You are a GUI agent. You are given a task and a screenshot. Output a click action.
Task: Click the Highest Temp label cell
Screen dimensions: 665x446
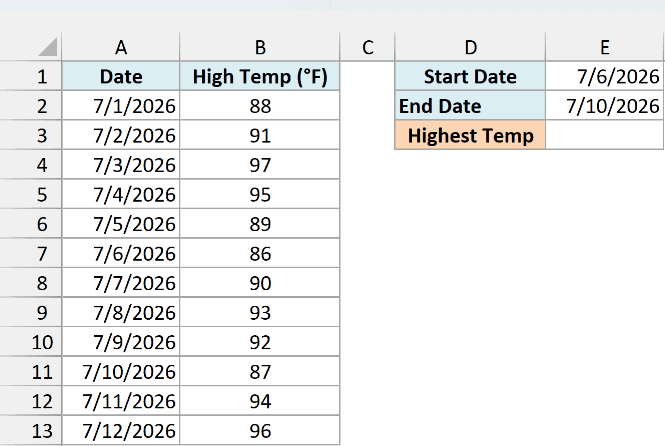470,135
